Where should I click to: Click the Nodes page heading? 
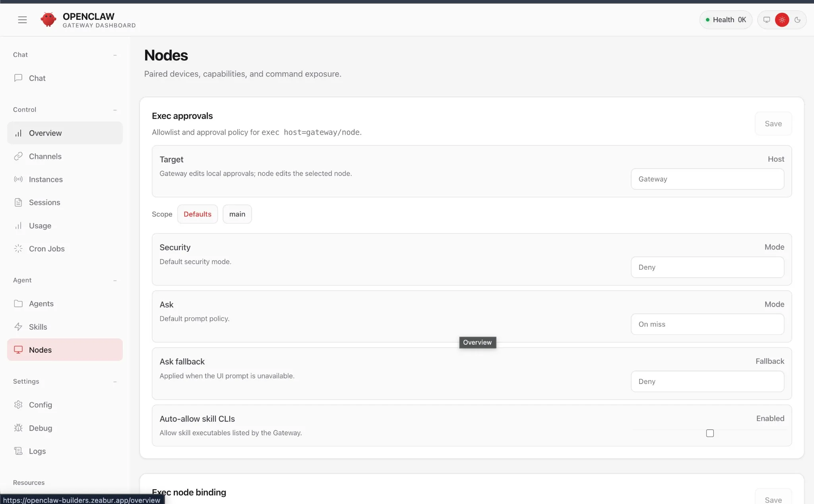pos(166,56)
